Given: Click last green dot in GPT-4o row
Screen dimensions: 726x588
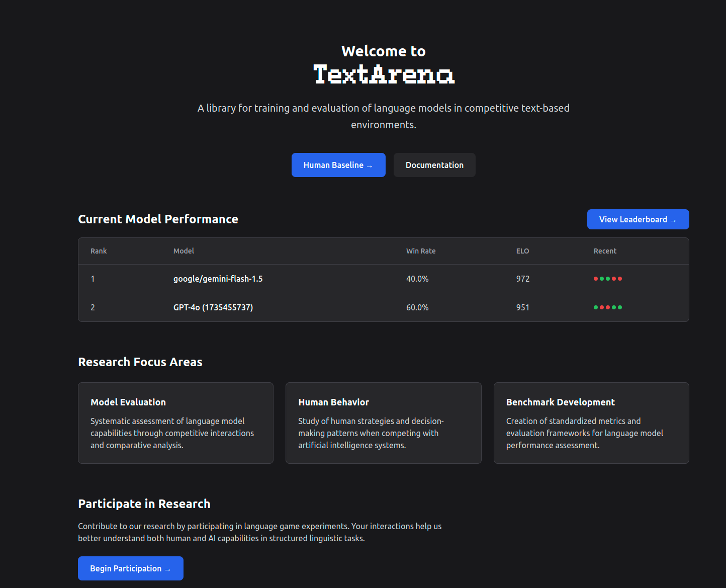Looking at the screenshot, I should click(620, 307).
